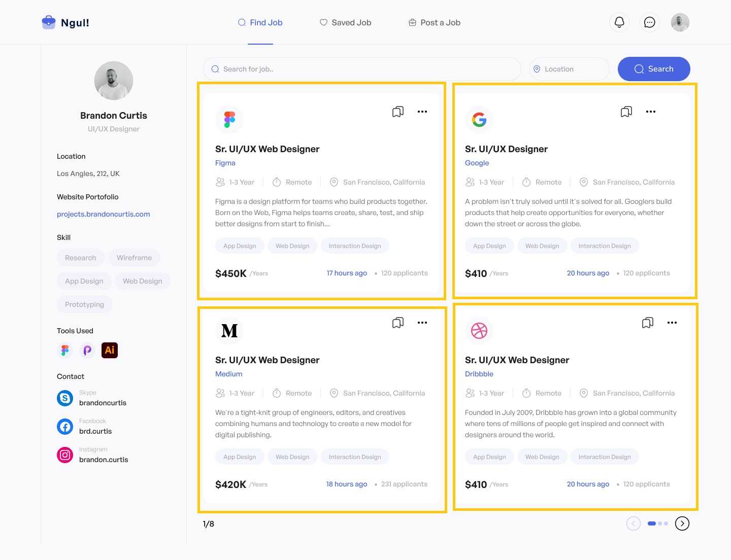Click the Facebook contact icon

tap(65, 427)
